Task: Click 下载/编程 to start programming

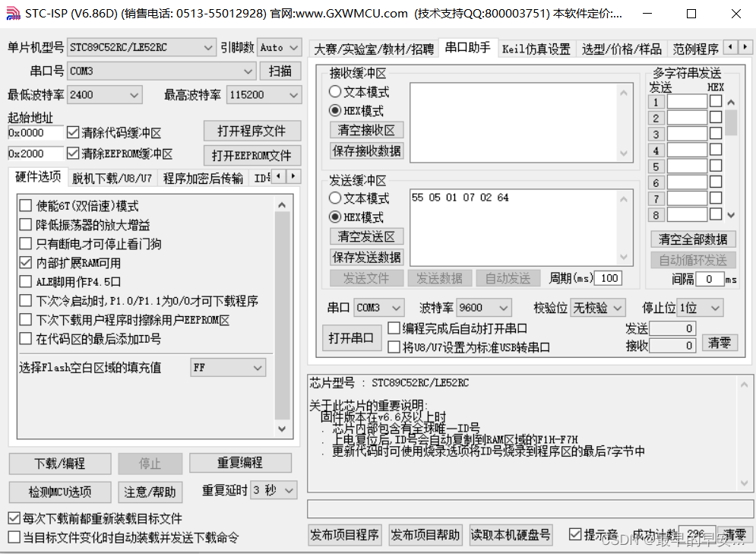Action: point(59,463)
